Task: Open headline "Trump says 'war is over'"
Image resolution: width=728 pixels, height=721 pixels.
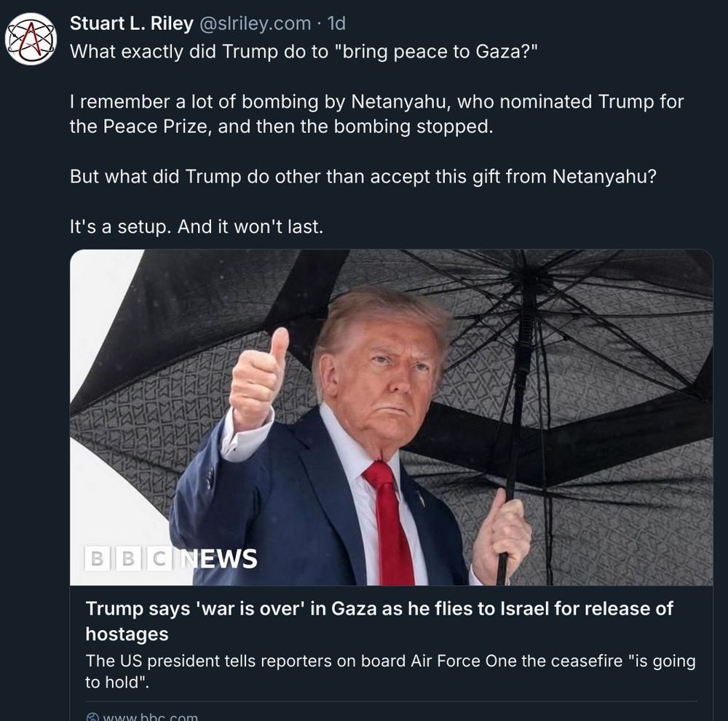Action: point(379,621)
